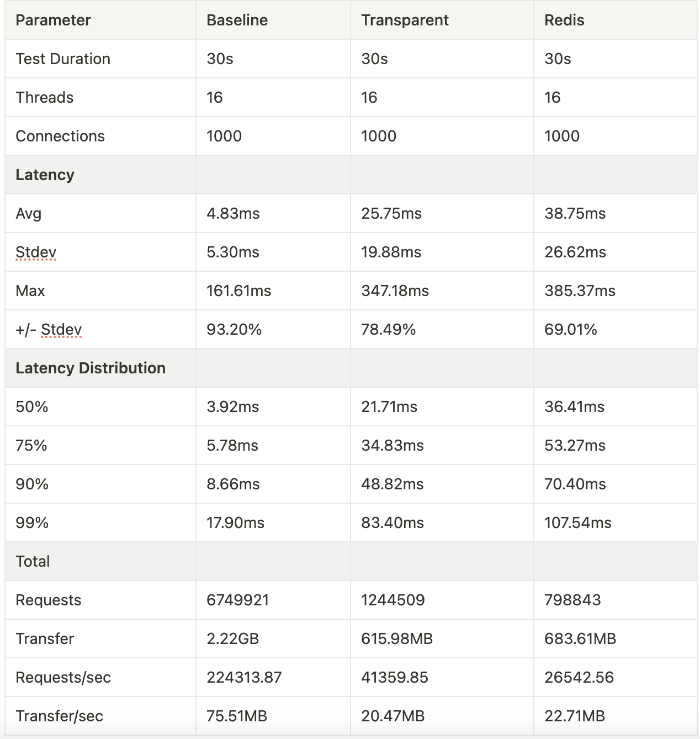
Task: Select the Redis 50% latency 36.41ms cell
Action: (574, 407)
